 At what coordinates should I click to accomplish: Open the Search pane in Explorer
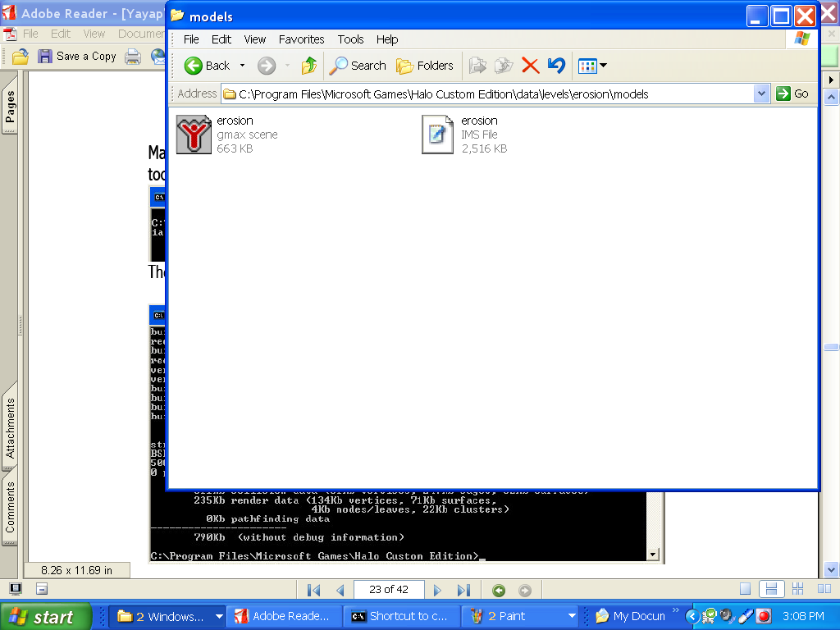pyautogui.click(x=358, y=66)
